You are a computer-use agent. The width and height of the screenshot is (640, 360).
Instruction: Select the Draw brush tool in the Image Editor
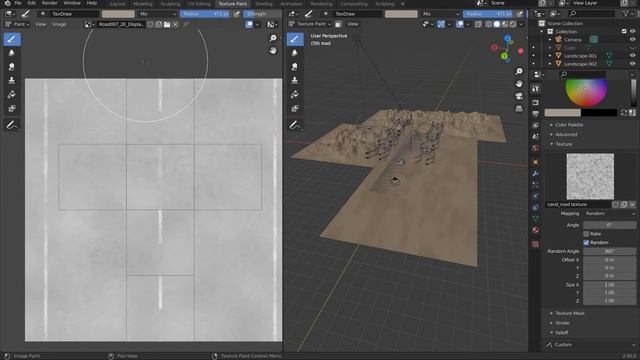(12, 39)
